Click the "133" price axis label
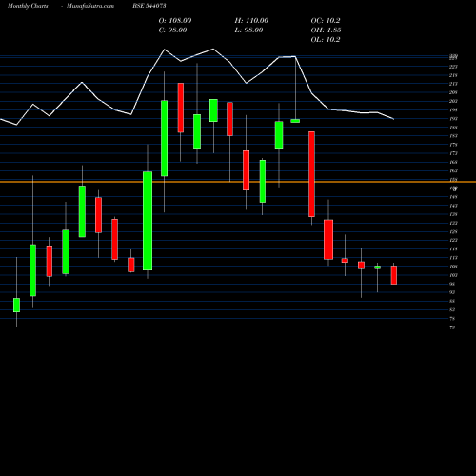The width and height of the screenshot is (476, 476). point(454,223)
